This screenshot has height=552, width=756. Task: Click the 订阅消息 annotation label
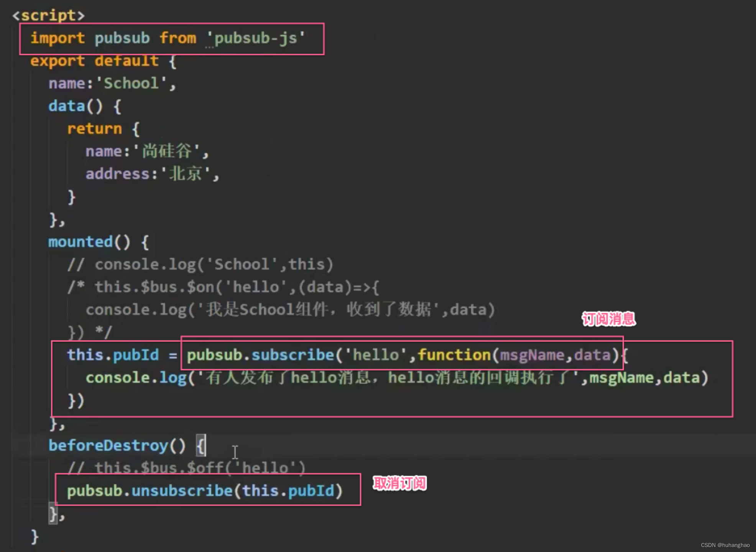pyautogui.click(x=608, y=319)
